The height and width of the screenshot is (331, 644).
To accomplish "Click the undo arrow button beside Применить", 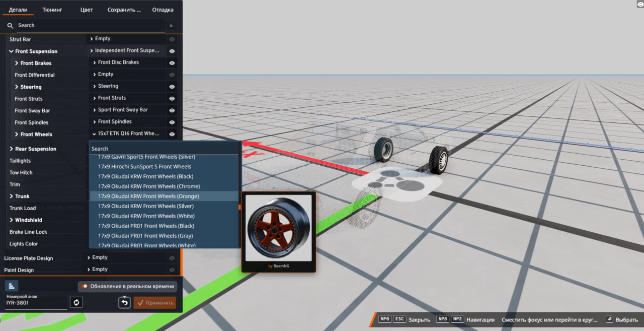I will click(x=125, y=302).
